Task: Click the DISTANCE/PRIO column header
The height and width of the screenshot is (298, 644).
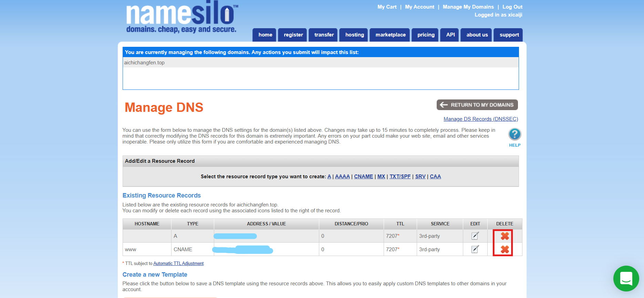Action: coord(351,224)
